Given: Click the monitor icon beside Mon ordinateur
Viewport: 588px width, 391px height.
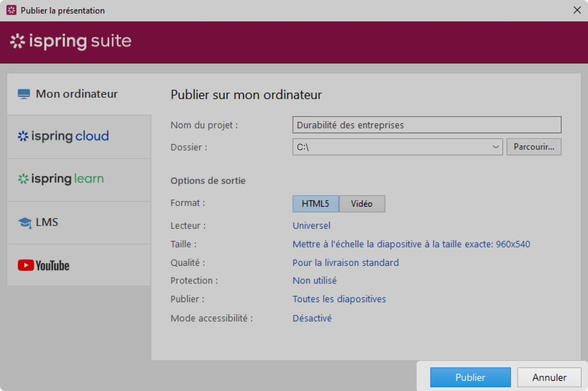Looking at the screenshot, I should coord(24,94).
